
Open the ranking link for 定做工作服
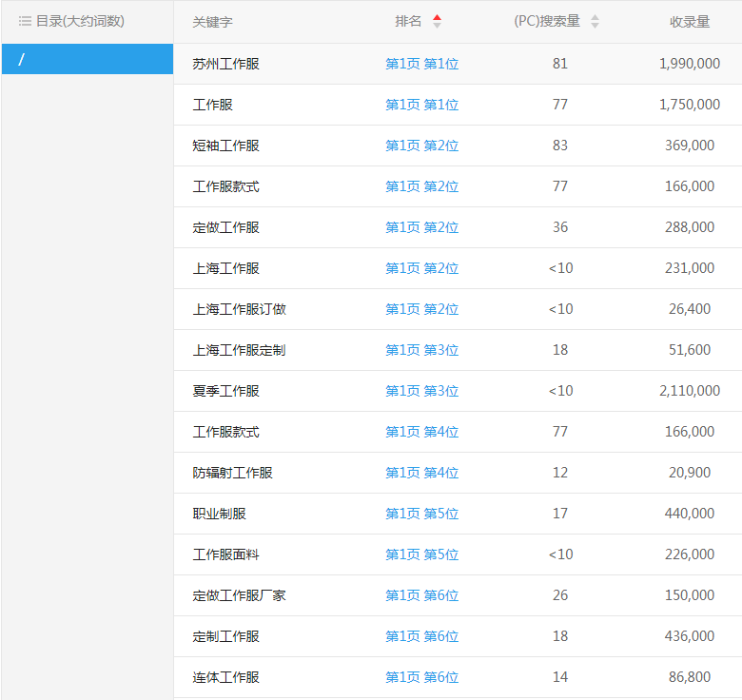tap(421, 227)
